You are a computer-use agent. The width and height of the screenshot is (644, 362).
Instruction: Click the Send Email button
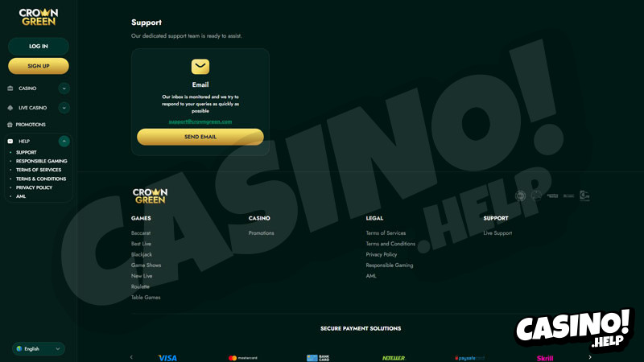click(200, 137)
